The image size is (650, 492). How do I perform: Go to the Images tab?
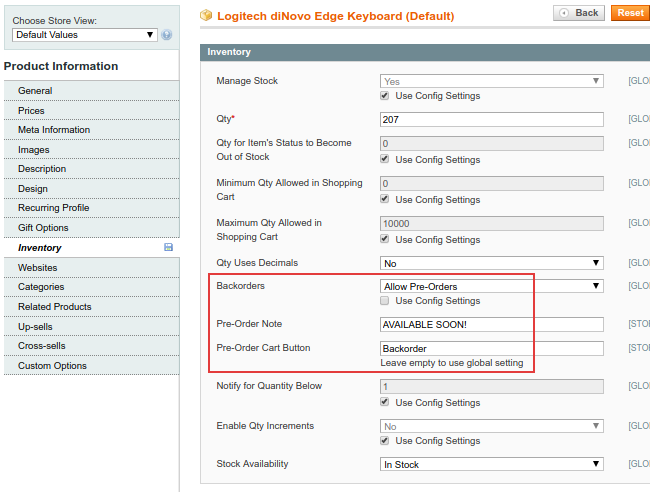tap(34, 150)
